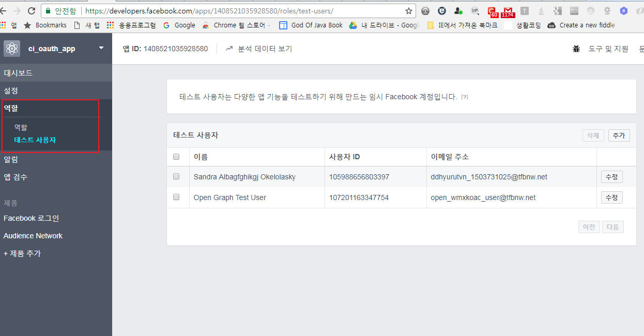
Task: Open the IE에서 가져온 북마크 folder
Action: click(x=462, y=25)
